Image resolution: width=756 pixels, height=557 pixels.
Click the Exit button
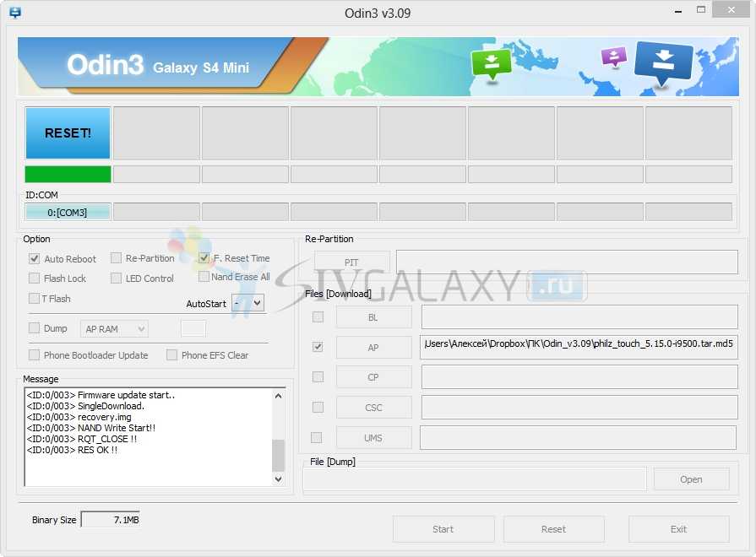point(678,529)
